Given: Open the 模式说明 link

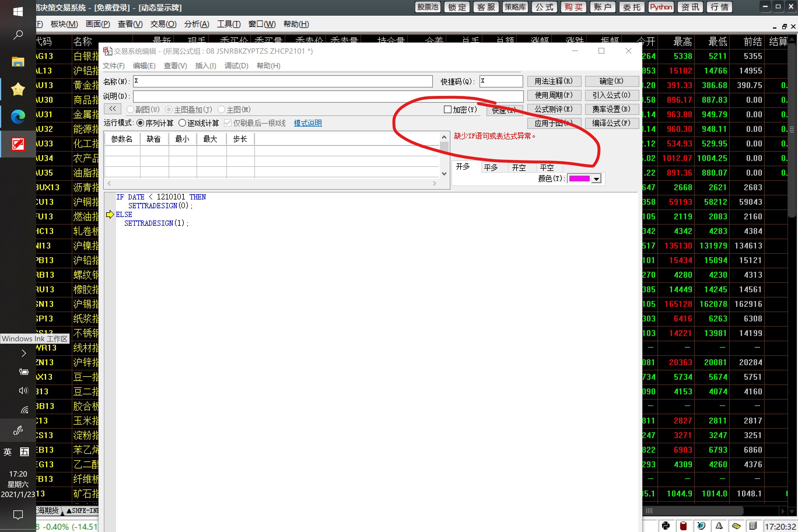Looking at the screenshot, I should [x=307, y=123].
